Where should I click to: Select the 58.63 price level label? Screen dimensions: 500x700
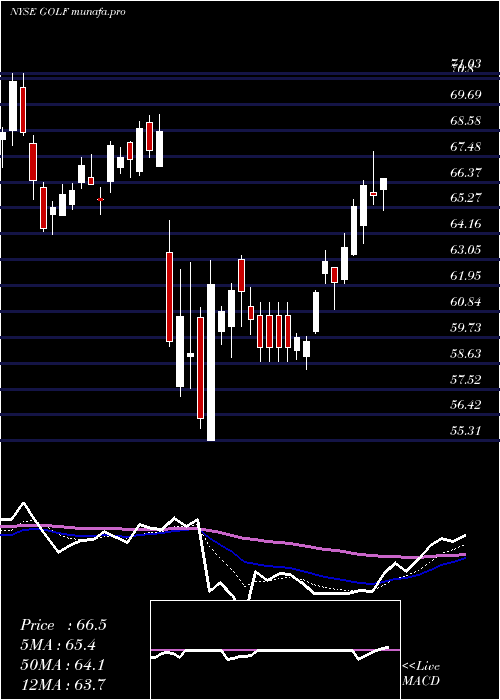(x=466, y=354)
